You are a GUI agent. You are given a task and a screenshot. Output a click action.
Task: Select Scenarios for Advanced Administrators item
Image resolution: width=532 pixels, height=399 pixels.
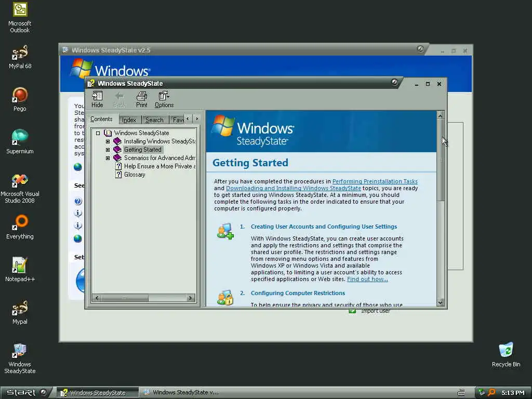point(159,158)
